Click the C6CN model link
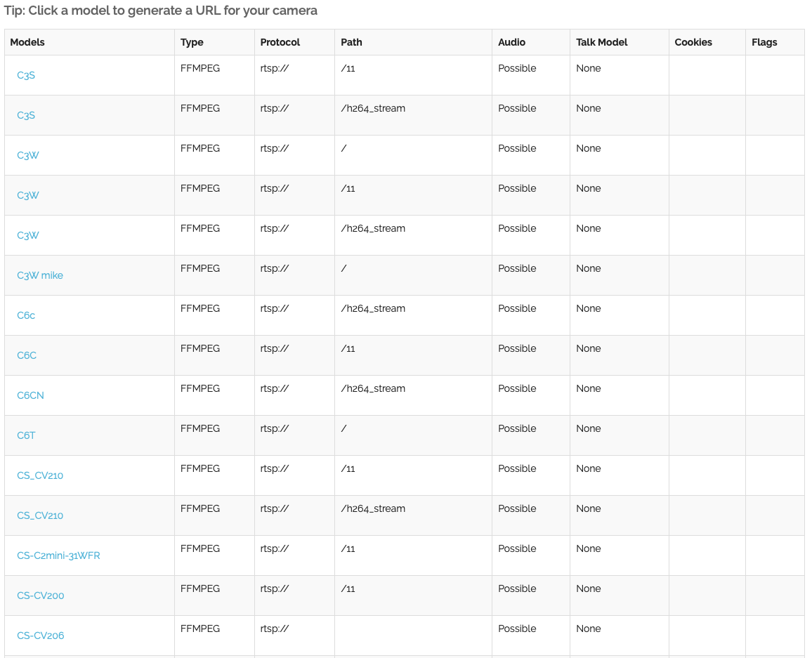The image size is (812, 658). [x=30, y=395]
